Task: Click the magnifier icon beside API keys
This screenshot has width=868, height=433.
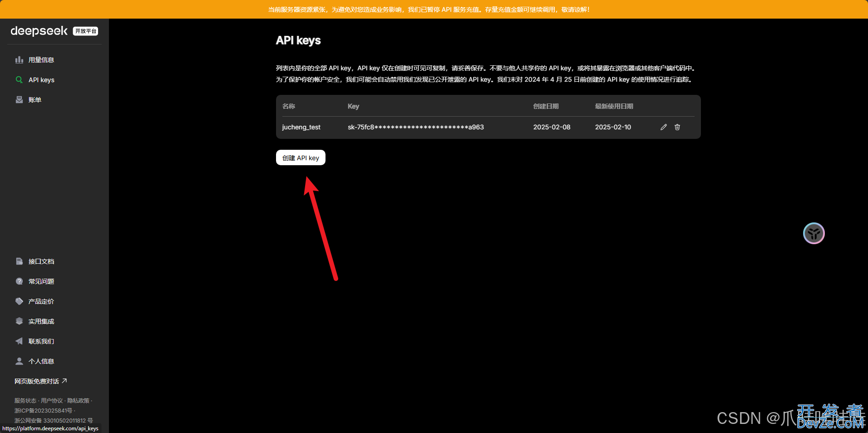Action: pyautogui.click(x=19, y=80)
